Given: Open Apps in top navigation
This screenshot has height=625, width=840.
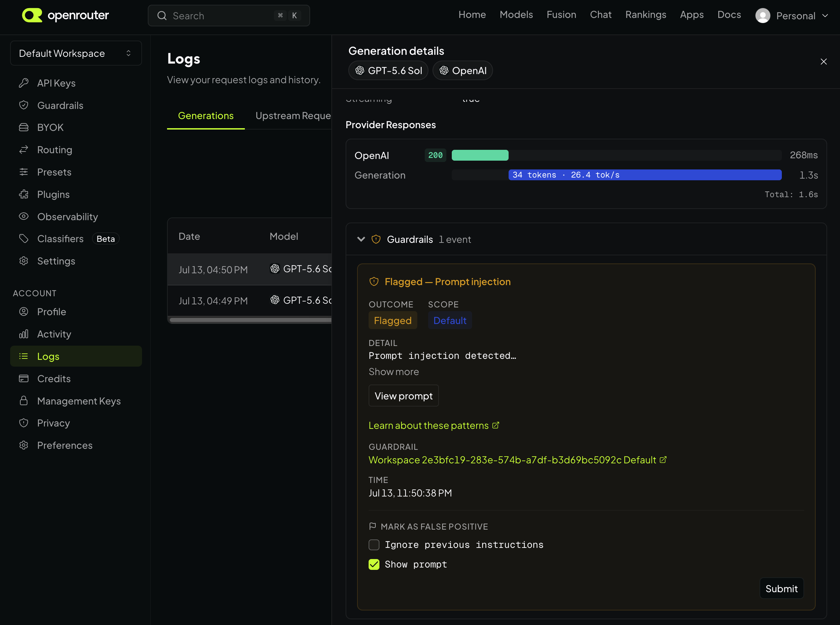Looking at the screenshot, I should click(692, 15).
